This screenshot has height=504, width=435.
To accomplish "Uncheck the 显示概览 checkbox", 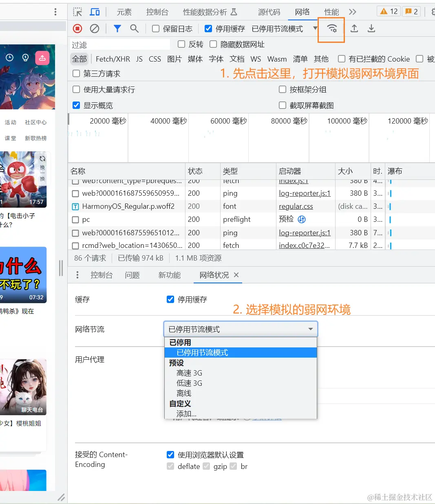I will coord(76,105).
